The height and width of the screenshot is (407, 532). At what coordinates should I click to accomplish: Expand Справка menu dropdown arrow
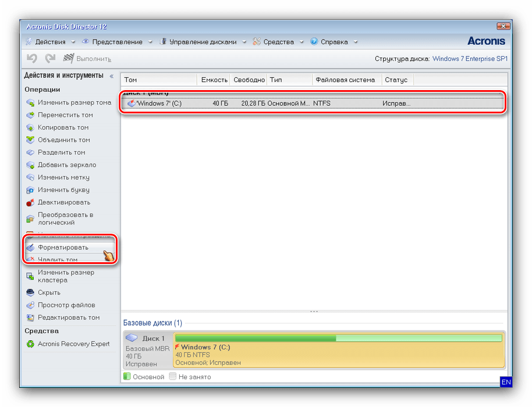pyautogui.click(x=356, y=42)
